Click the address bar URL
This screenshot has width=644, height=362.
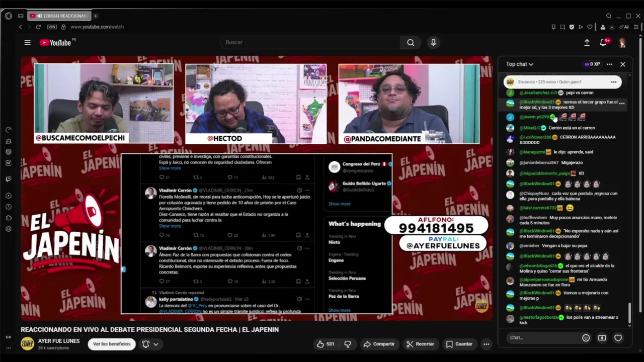[x=97, y=27]
